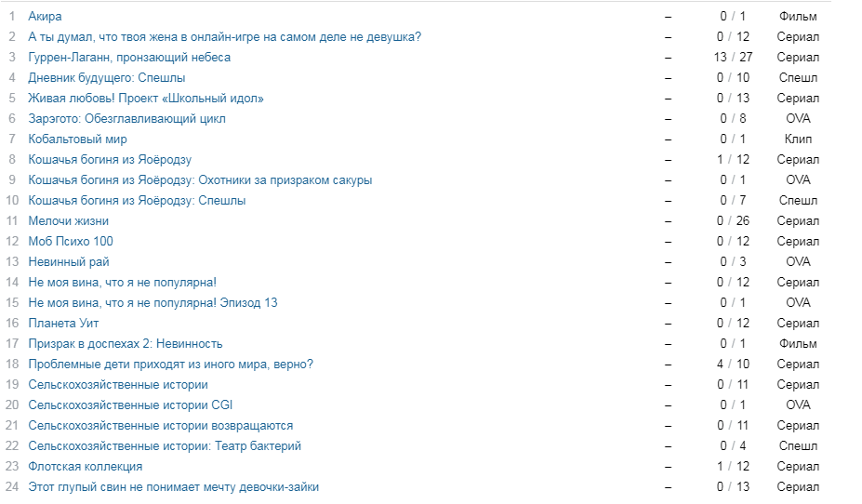
Task: Click Кошачья богиня из Яоёродзу: Спешлы
Action: point(137,201)
